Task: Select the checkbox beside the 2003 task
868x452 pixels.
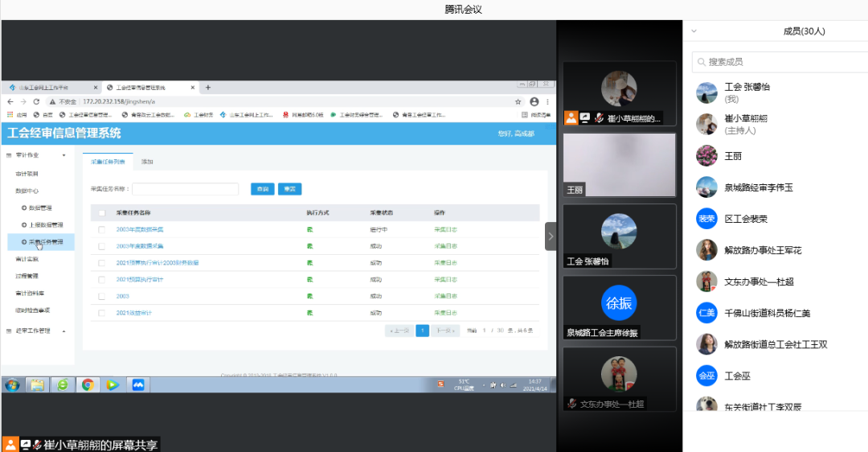Action: pos(102,296)
